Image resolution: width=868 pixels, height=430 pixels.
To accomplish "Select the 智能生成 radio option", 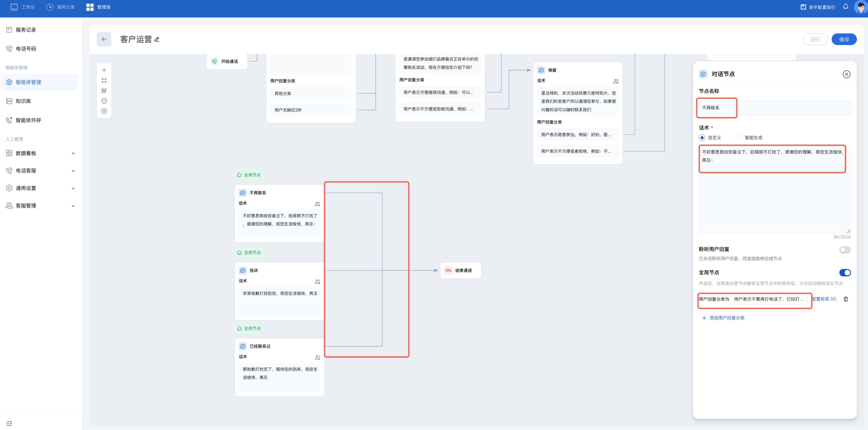I will (739, 138).
